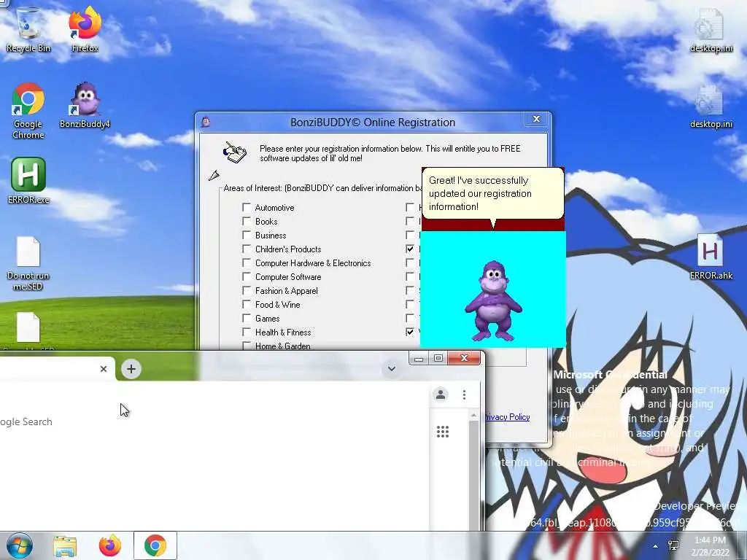Close the current Chrome tab
Viewport: 747px width, 560px height.
pos(104,368)
